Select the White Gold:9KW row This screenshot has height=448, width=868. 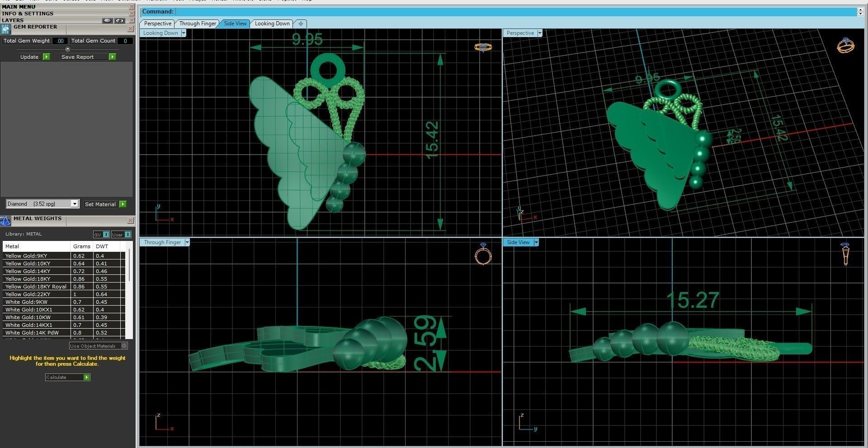[x=64, y=302]
